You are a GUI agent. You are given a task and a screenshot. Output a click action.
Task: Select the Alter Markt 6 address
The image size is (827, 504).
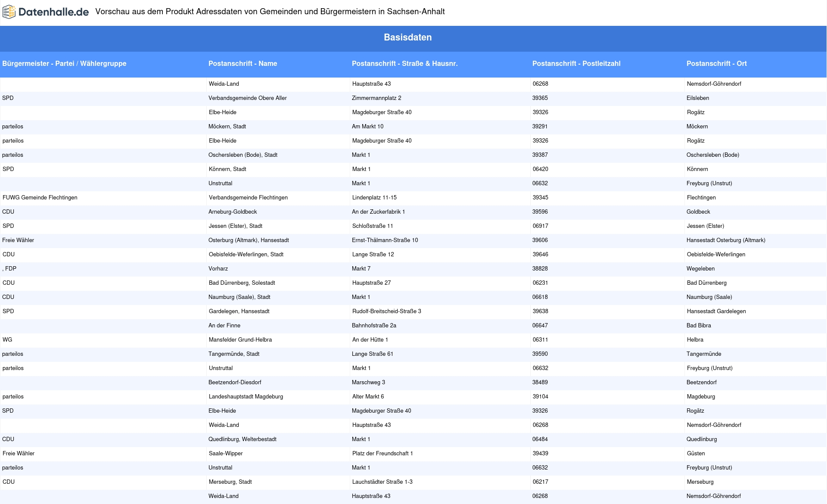click(368, 397)
